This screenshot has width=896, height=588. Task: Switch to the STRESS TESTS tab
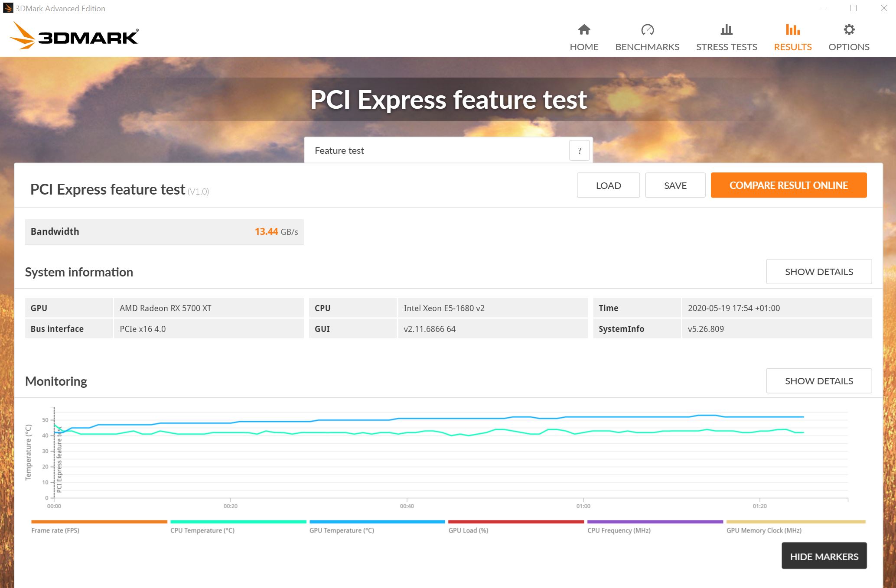pyautogui.click(x=727, y=47)
